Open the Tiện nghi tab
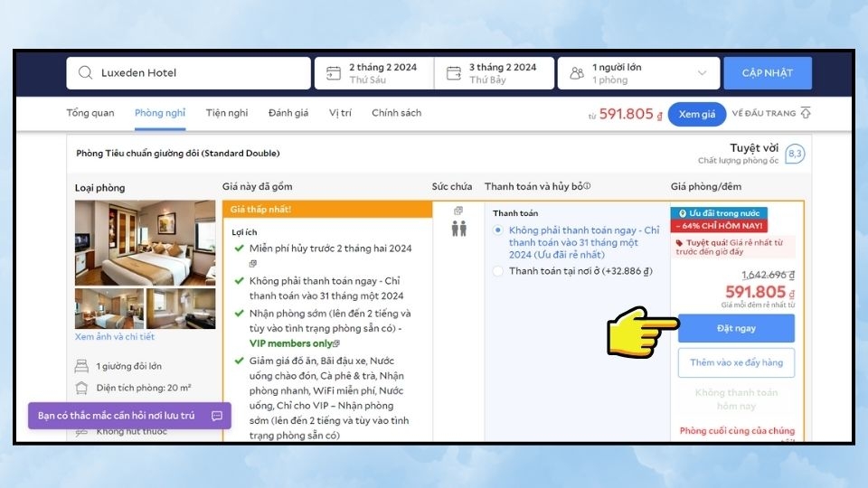Screen dimensions: 868x488 pos(227,113)
